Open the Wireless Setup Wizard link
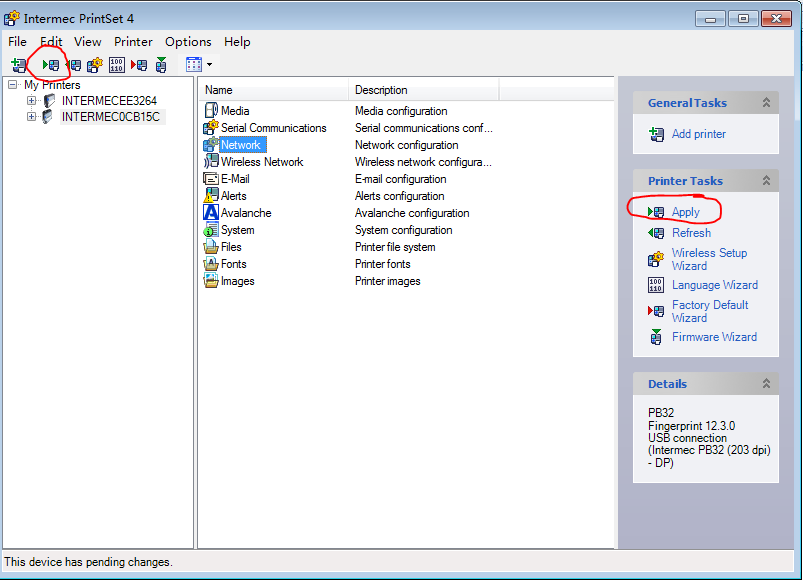803x580 pixels. click(x=709, y=260)
